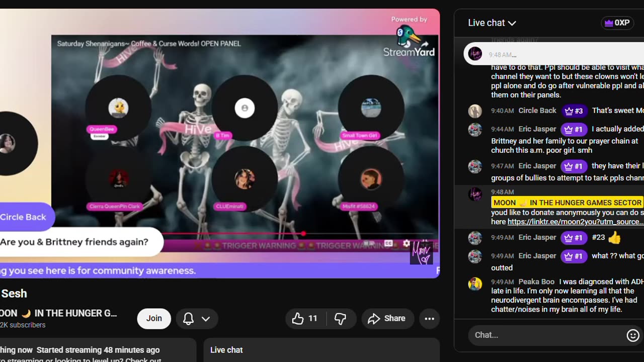Open the pinned 9:48 AM chat message
The image size is (644, 362).
(553, 54)
